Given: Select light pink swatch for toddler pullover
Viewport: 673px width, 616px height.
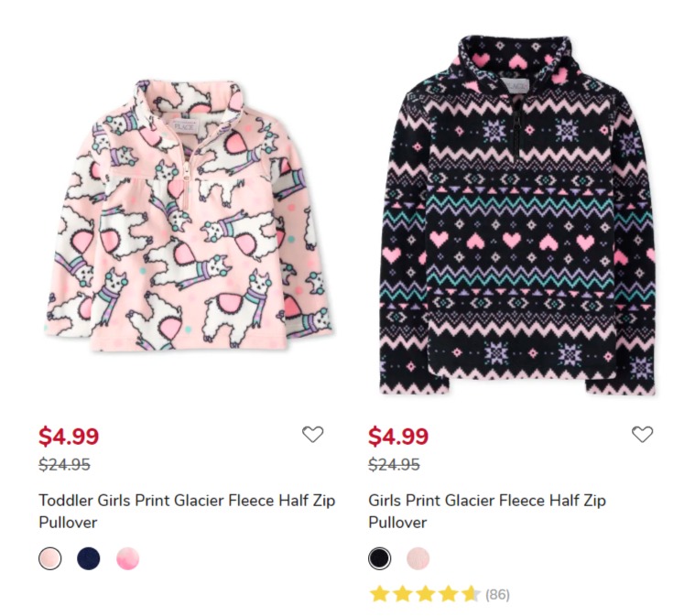Looking at the screenshot, I should tap(49, 558).
